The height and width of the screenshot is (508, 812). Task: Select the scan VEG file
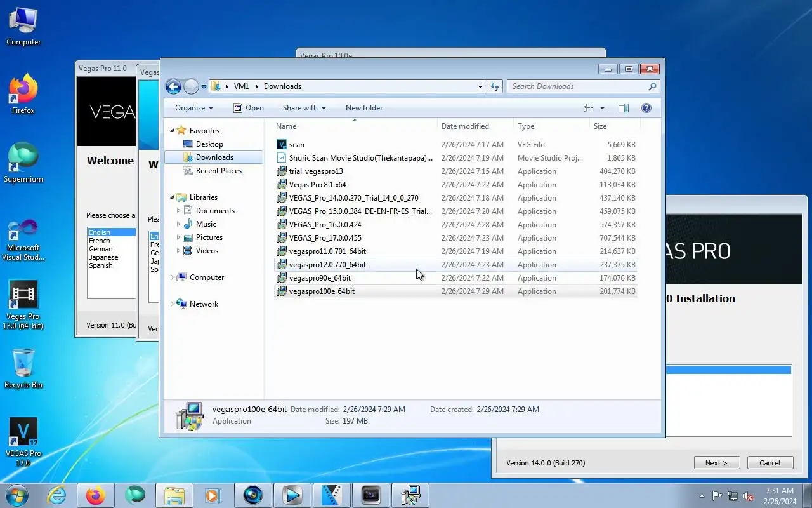(455, 145)
